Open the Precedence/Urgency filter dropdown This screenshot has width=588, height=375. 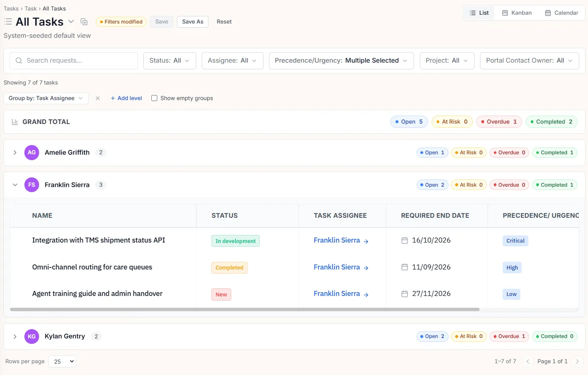pyautogui.click(x=341, y=61)
